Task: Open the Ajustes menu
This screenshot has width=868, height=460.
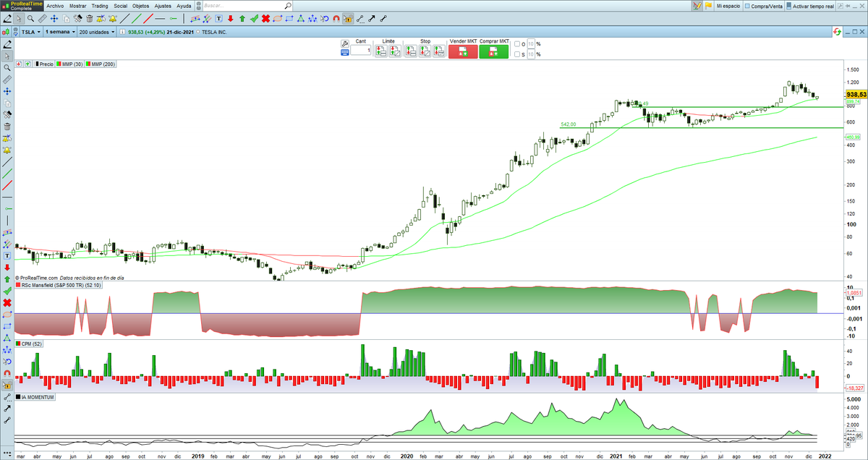Action: tap(163, 5)
